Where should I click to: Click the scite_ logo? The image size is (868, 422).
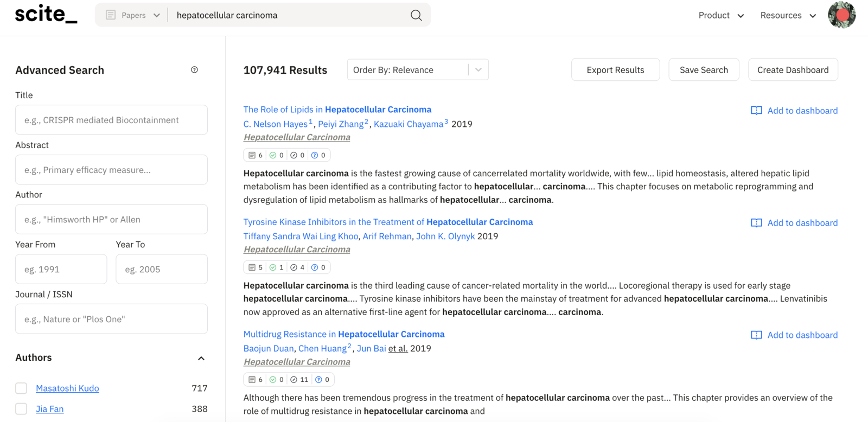[46, 15]
